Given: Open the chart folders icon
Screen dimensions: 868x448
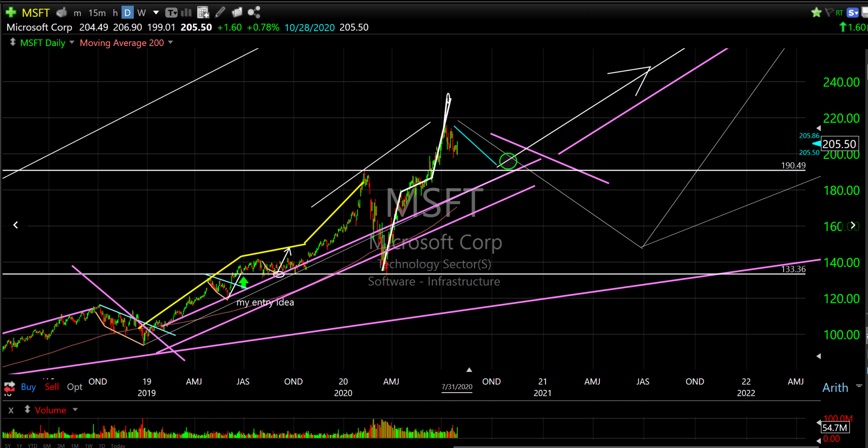Looking at the screenshot, I should click(x=237, y=12).
